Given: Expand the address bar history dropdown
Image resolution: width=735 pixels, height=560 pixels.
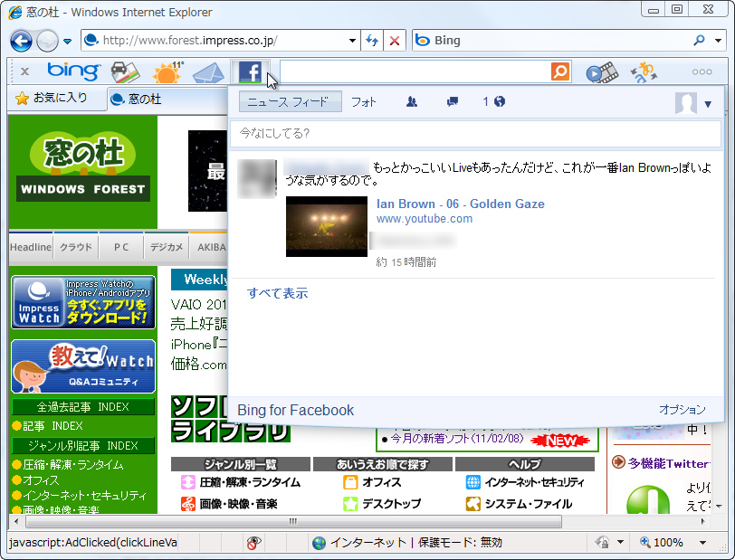Looking at the screenshot, I should [x=353, y=41].
